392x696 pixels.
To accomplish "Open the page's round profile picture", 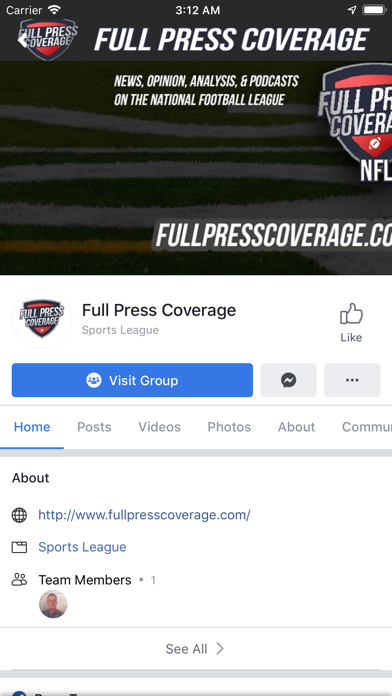I will (x=42, y=319).
